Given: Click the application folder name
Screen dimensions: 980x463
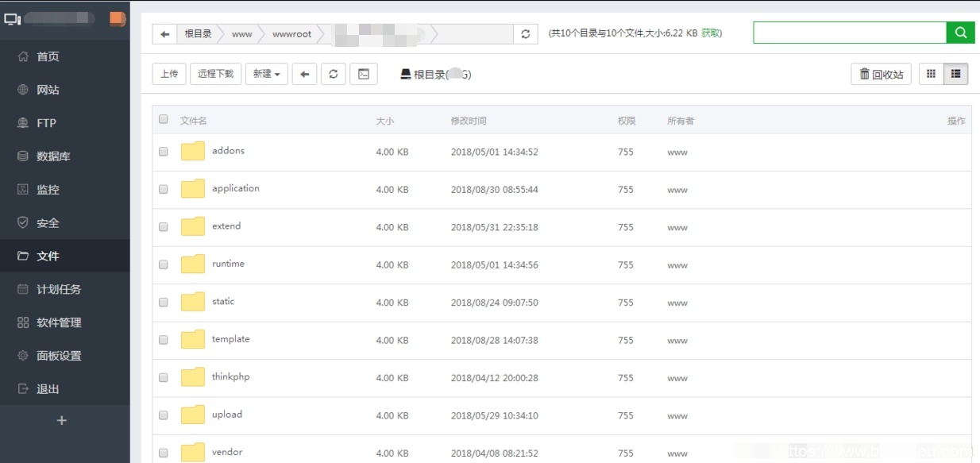Looking at the screenshot, I should coord(236,188).
